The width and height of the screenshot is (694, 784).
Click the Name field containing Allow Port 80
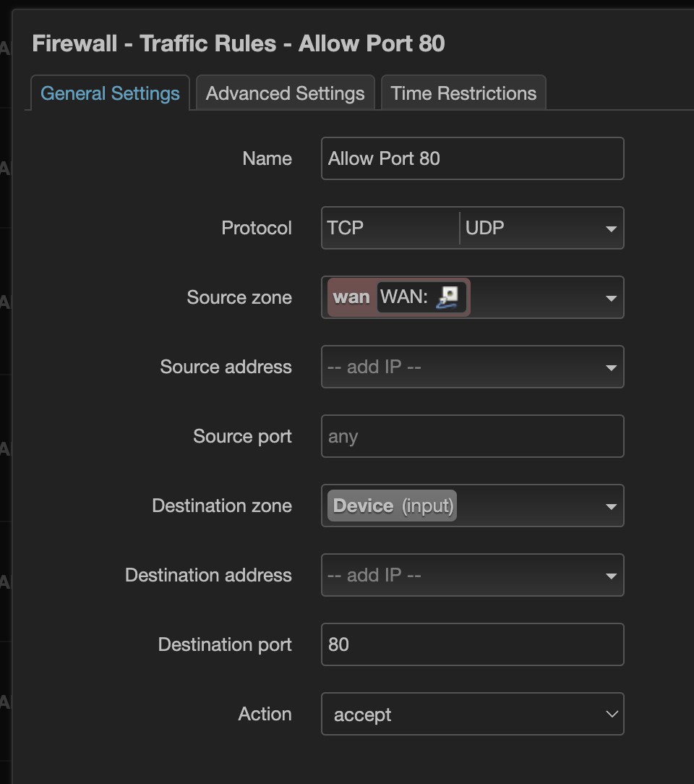pyautogui.click(x=472, y=158)
